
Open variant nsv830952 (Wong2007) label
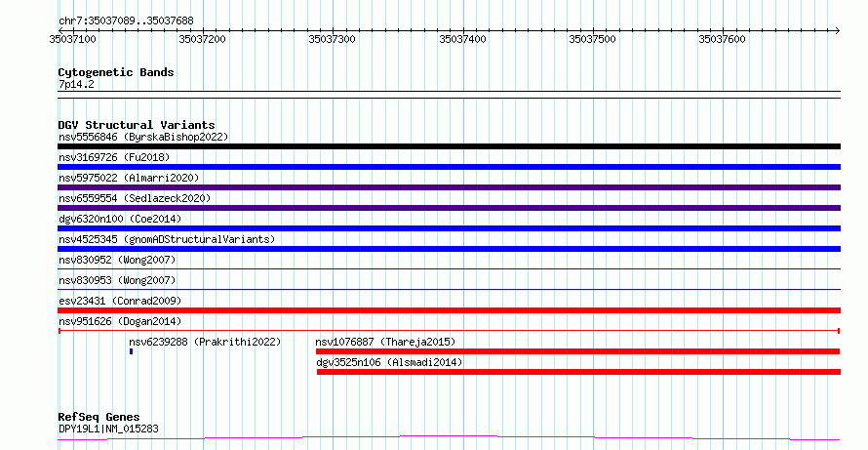pos(117,260)
